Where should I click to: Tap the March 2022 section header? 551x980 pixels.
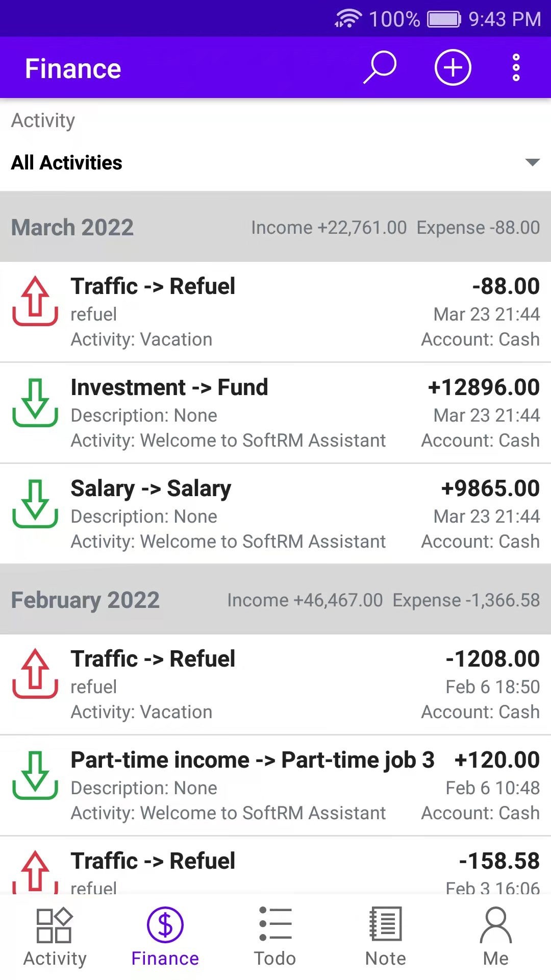(275, 227)
